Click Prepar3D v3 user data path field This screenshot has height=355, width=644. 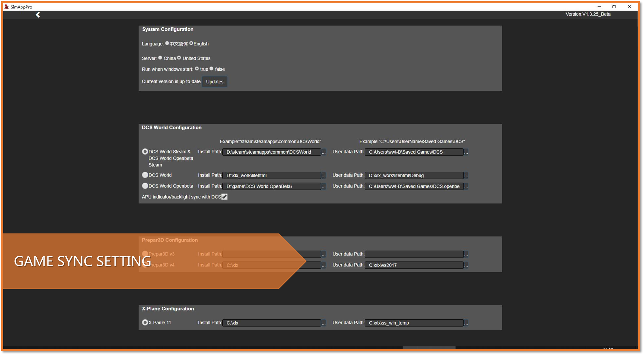coord(414,254)
